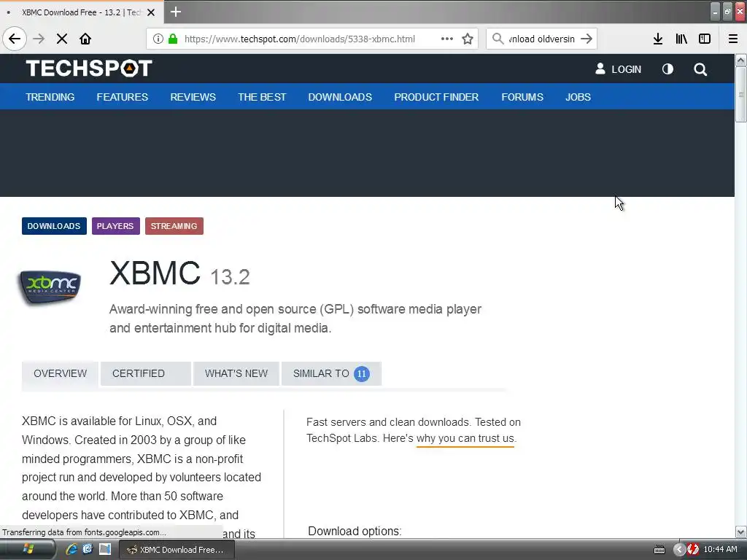Close the XBMC Download Free tab

pos(151,12)
